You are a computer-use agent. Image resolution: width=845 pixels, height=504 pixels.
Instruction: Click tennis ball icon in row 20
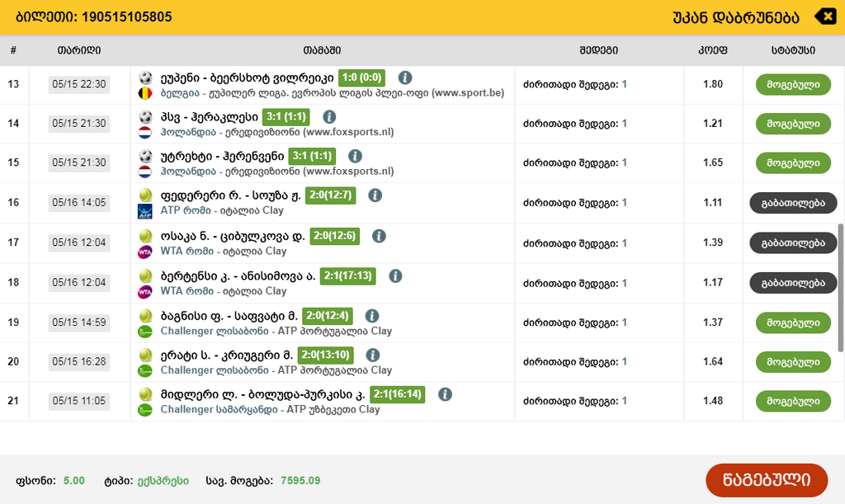145,355
